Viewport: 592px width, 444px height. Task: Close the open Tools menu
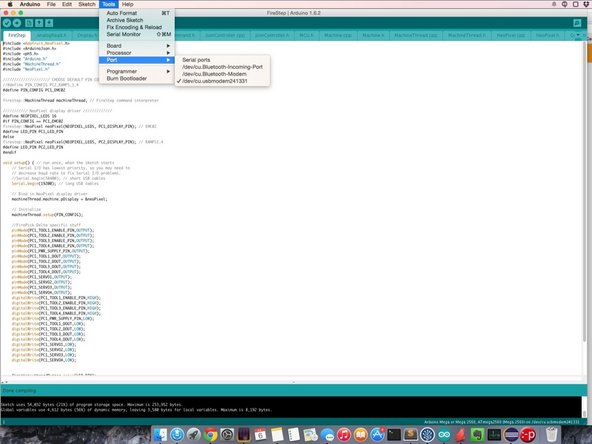[x=109, y=4]
